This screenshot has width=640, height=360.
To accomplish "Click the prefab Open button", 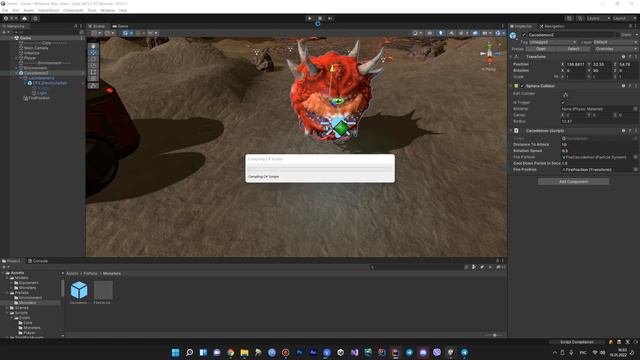I will pyautogui.click(x=541, y=49).
